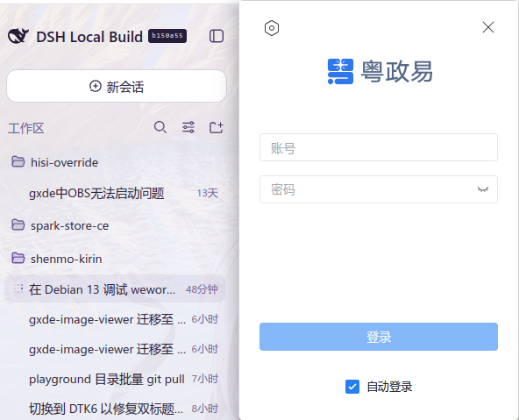Click the 自动登录 label text
519x420 pixels.
389,387
